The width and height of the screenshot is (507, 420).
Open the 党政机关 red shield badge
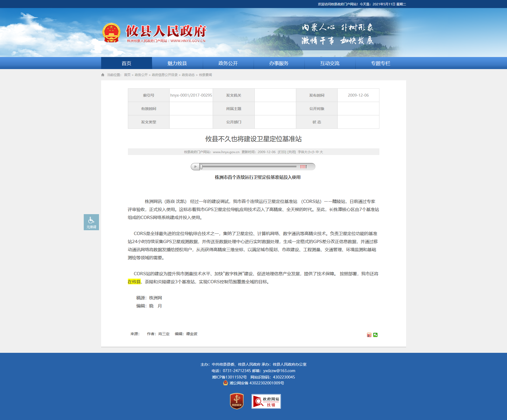(237, 401)
